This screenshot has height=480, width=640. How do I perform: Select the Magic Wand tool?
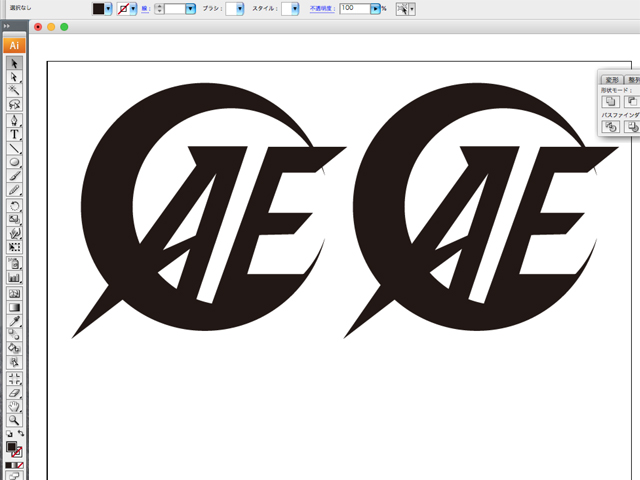pos(14,90)
